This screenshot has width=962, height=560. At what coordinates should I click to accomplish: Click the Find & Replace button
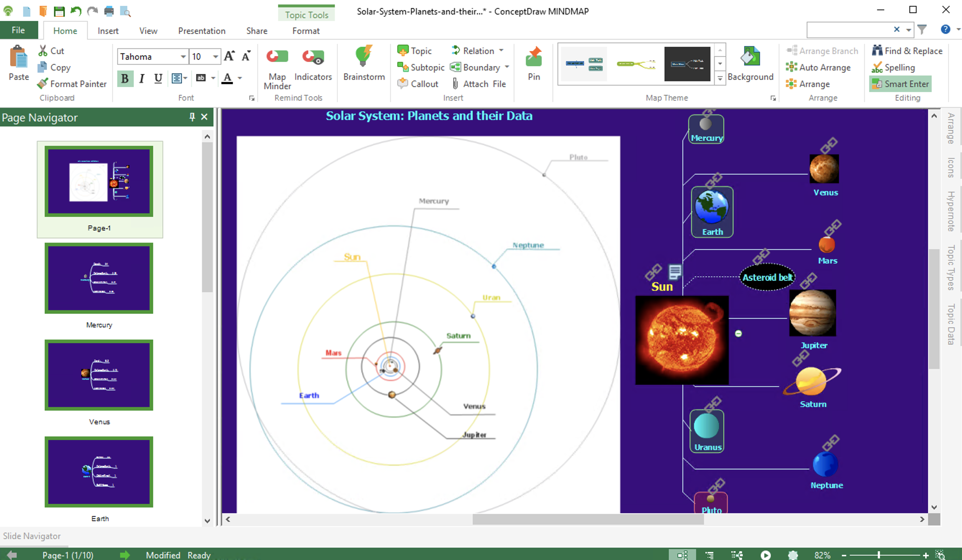pyautogui.click(x=908, y=51)
